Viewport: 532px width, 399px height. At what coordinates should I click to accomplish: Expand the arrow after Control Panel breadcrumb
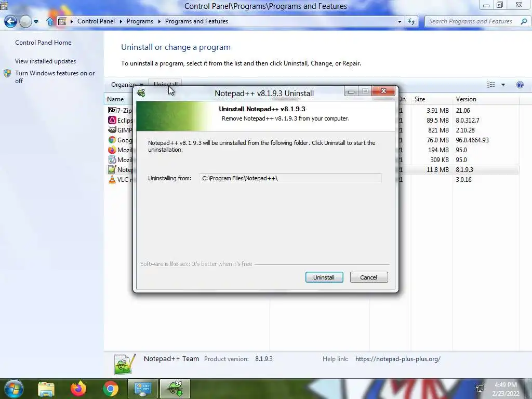point(121,21)
